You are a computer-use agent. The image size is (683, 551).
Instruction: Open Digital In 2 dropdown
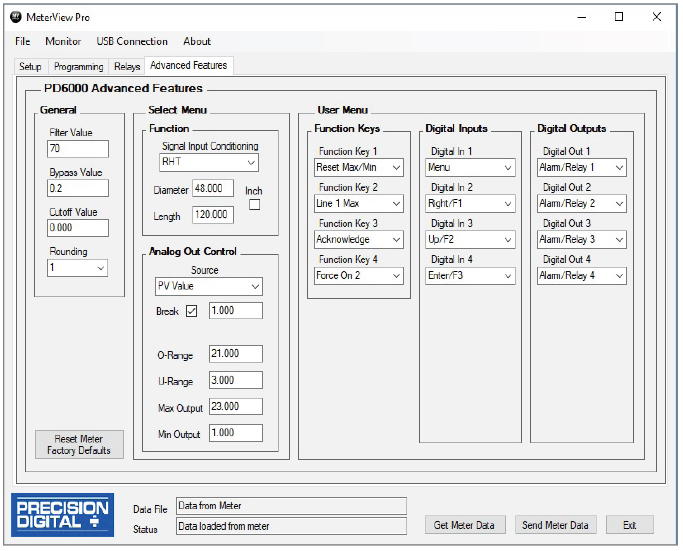[470, 204]
